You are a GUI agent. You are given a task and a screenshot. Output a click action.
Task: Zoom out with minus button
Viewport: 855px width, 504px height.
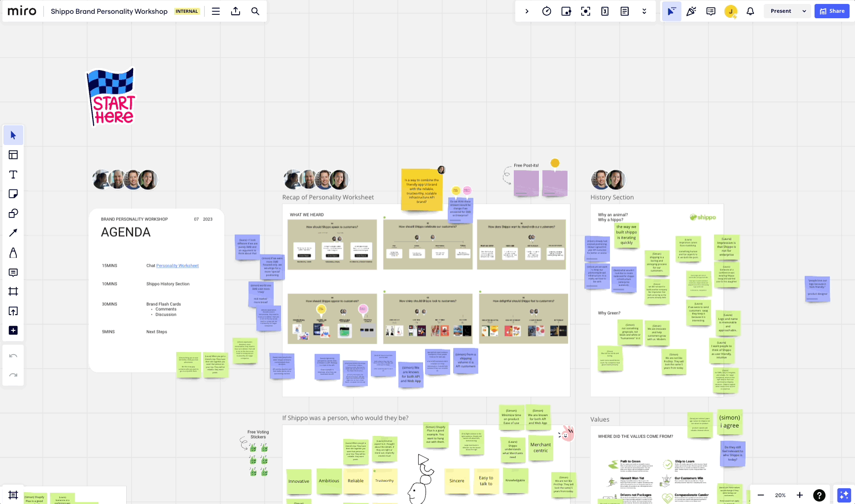click(x=761, y=495)
